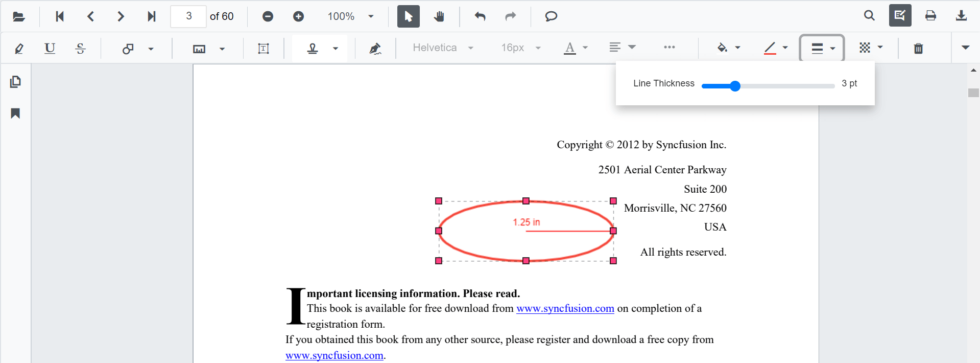Go to the first page

click(x=60, y=16)
